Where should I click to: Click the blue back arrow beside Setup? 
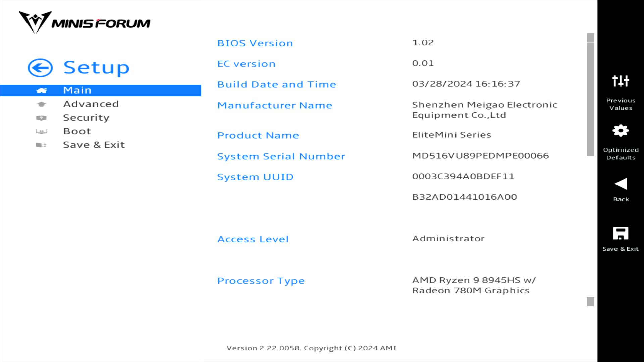pyautogui.click(x=40, y=68)
